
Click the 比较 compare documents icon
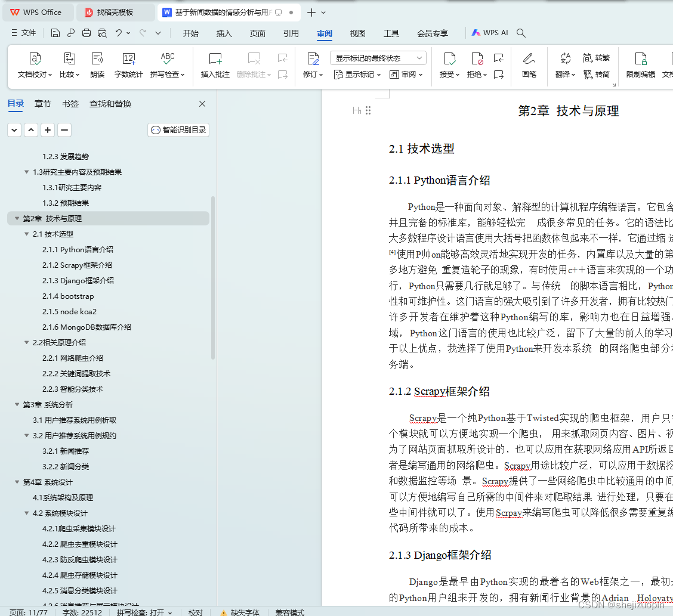tap(70, 65)
